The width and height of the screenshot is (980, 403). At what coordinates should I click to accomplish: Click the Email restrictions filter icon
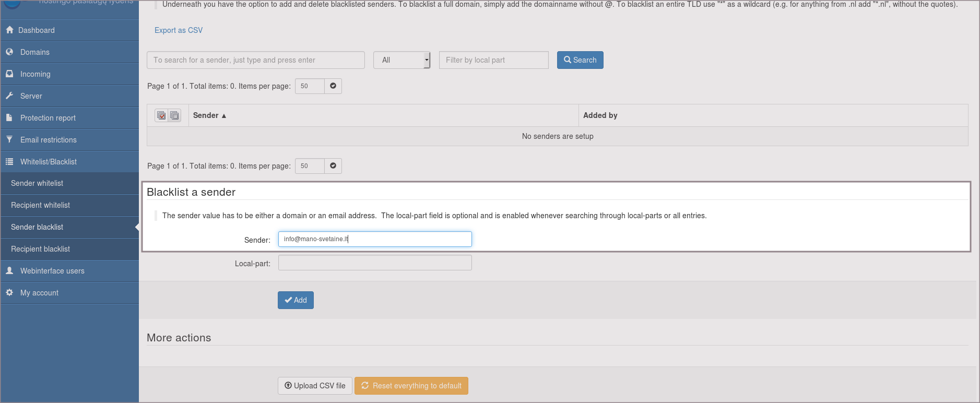pyautogui.click(x=9, y=140)
